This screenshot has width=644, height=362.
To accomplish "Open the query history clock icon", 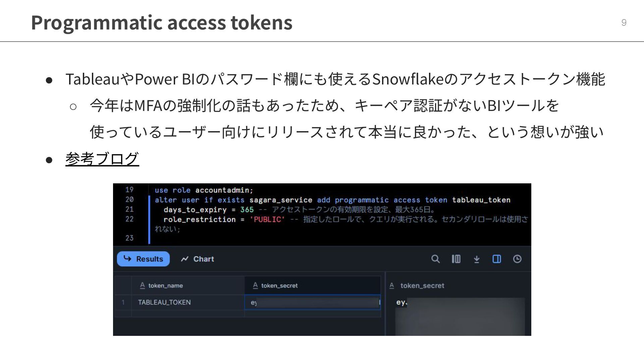I will (x=517, y=259).
